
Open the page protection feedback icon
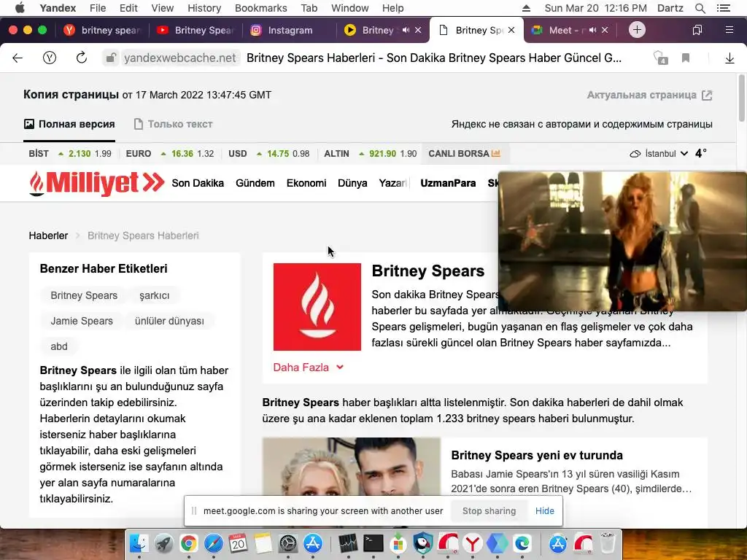[660, 58]
